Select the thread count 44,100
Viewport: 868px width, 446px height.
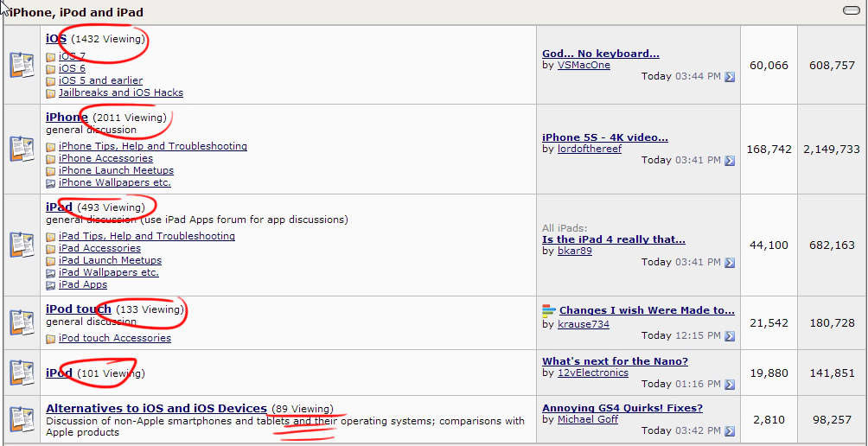pyautogui.click(x=769, y=245)
